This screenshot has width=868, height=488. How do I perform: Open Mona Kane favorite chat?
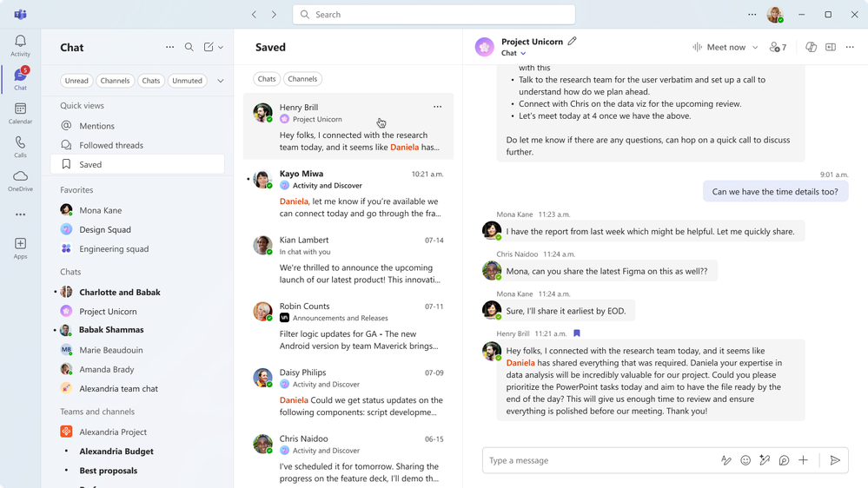[x=137, y=210]
